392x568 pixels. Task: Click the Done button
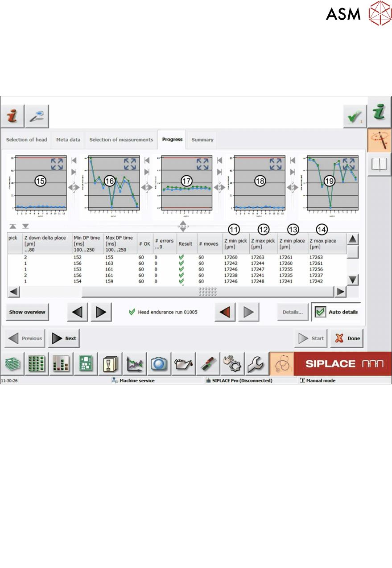[x=347, y=338]
